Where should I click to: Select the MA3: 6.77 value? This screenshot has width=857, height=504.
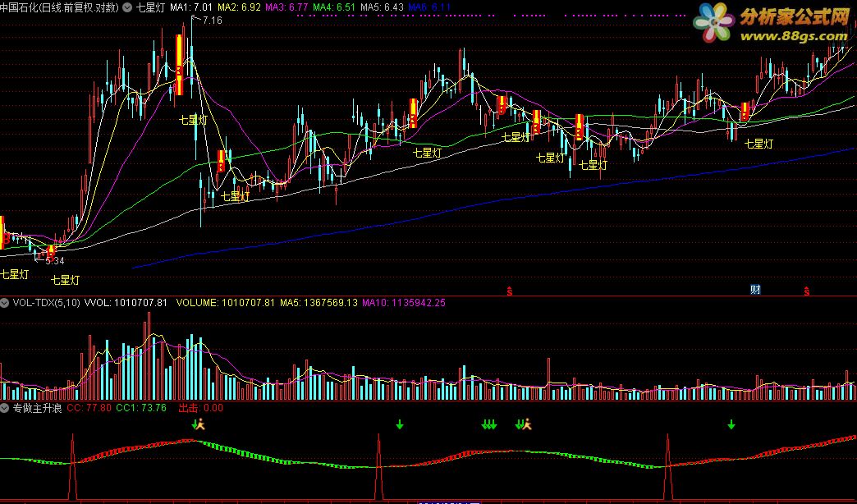(x=286, y=7)
